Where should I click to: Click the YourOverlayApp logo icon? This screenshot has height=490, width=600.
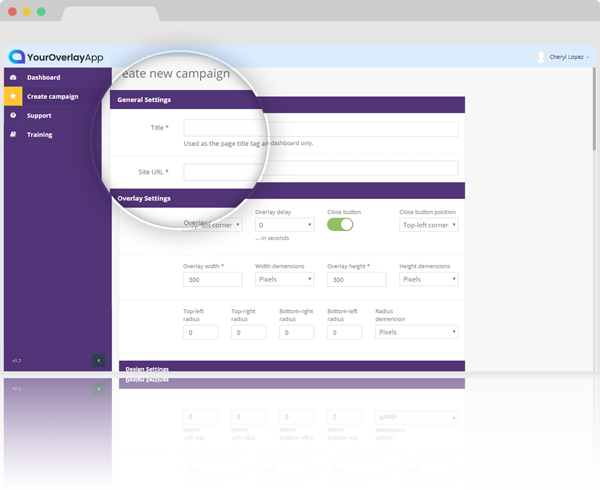click(x=16, y=57)
